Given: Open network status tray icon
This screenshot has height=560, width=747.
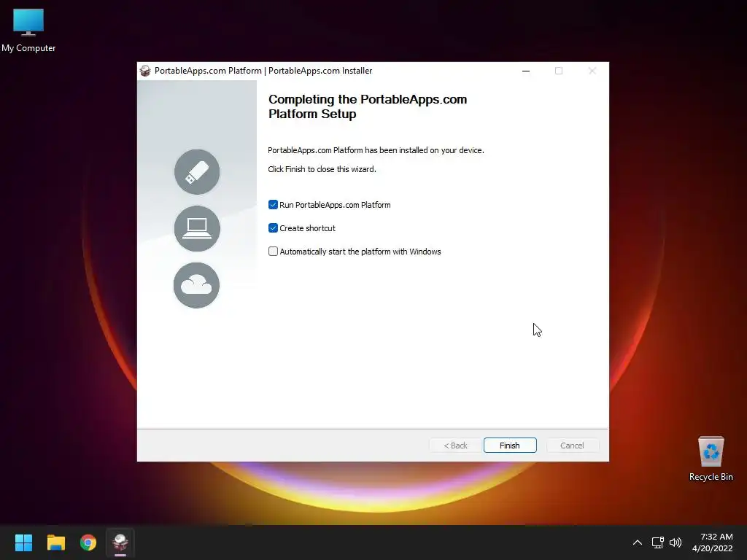Looking at the screenshot, I should coord(658,542).
